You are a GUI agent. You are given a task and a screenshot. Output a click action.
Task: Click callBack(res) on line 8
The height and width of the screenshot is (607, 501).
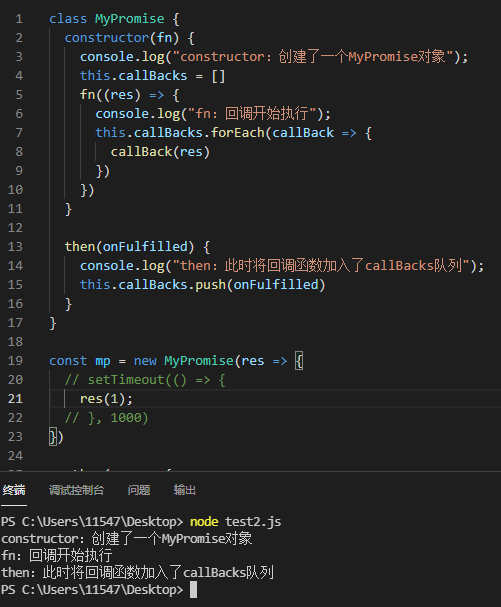[160, 151]
